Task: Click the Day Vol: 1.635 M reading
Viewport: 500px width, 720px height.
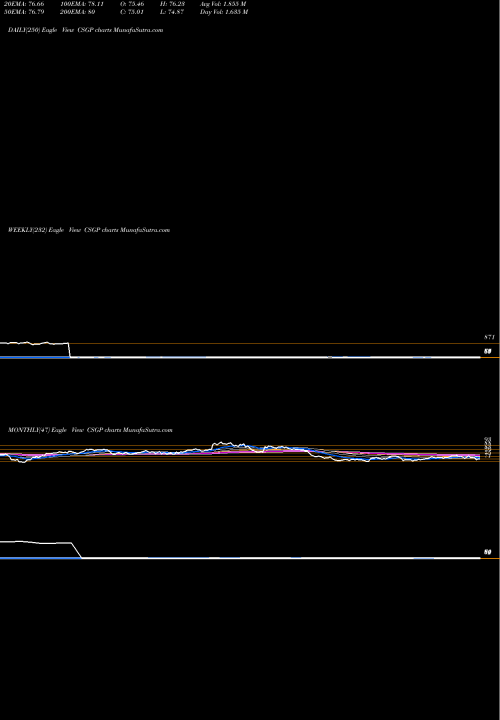Action: click(x=224, y=12)
